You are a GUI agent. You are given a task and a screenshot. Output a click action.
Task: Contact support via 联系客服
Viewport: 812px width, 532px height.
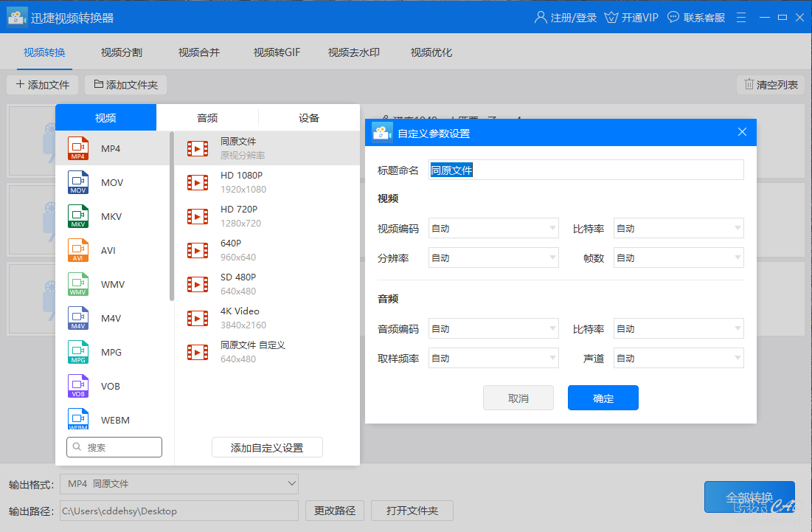(696, 18)
